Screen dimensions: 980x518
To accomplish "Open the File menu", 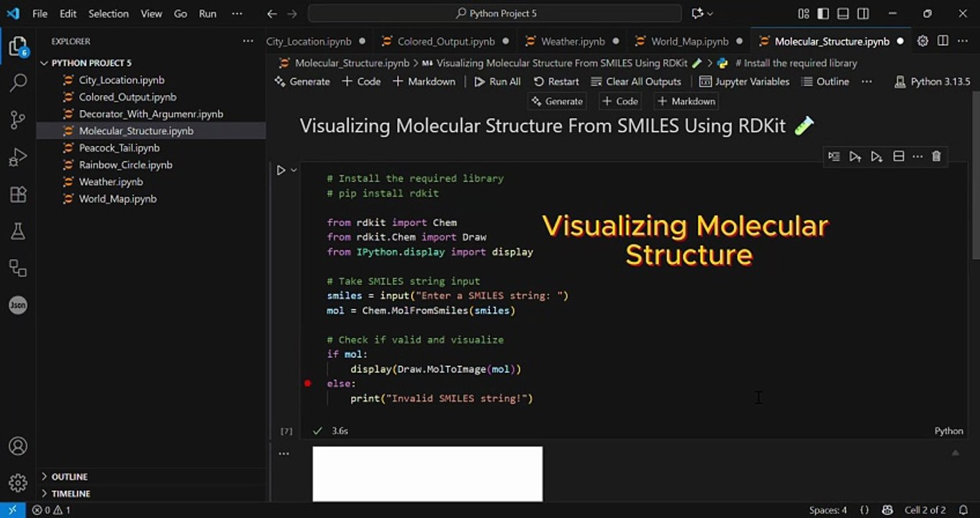I will pyautogui.click(x=40, y=14).
